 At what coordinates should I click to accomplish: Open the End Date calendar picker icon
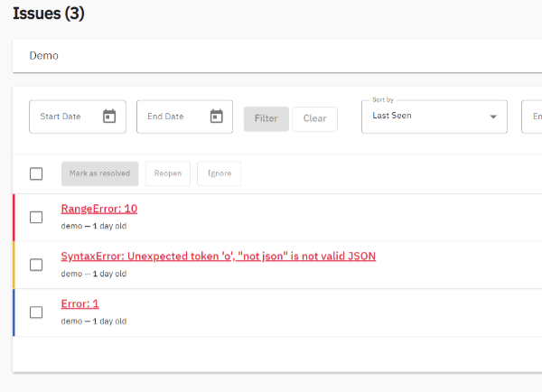coord(216,117)
